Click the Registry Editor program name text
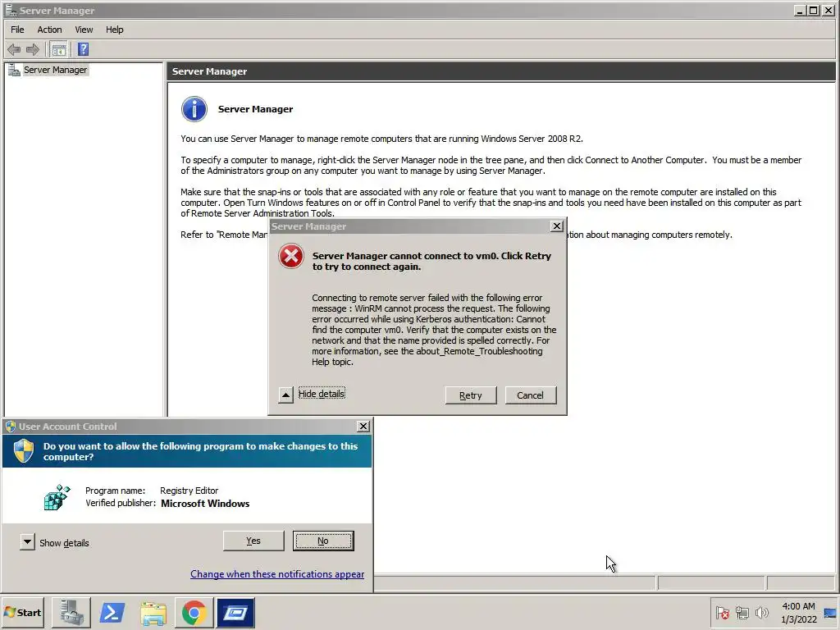The height and width of the screenshot is (630, 840). [189, 491]
